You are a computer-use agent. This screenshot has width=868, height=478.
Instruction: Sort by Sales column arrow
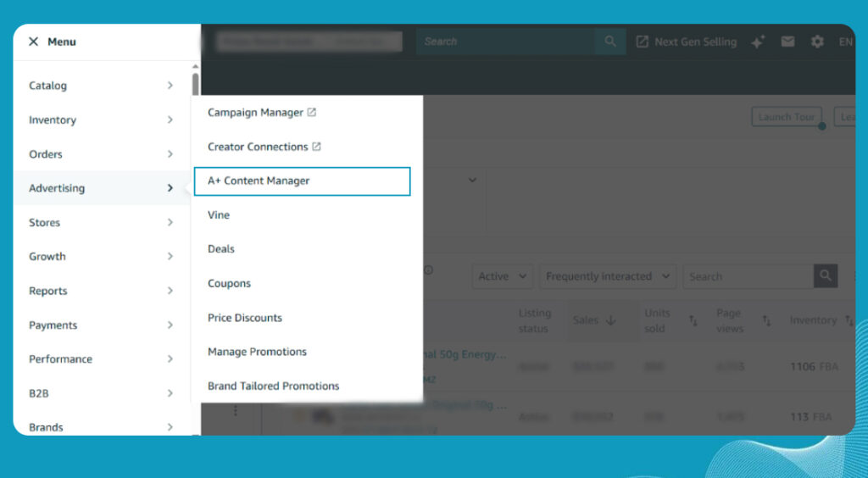[x=610, y=320]
